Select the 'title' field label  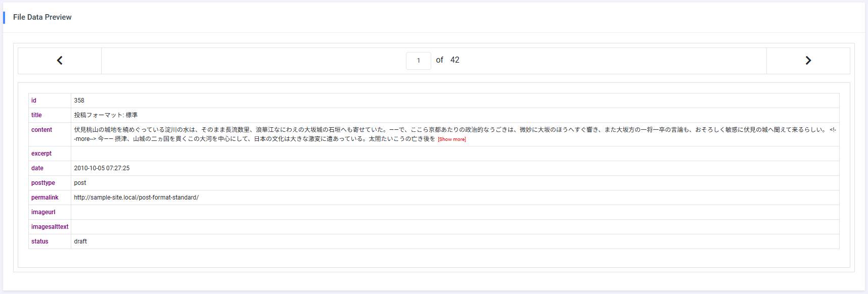pos(36,115)
